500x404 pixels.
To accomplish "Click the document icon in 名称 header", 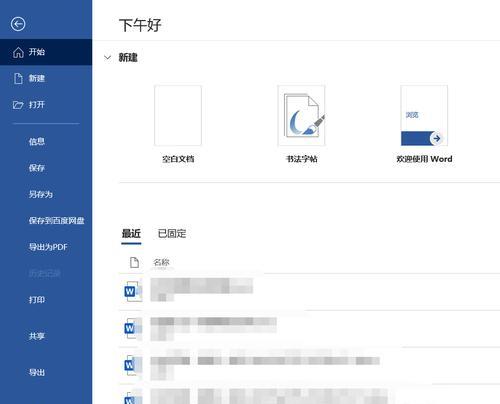I will 134,262.
